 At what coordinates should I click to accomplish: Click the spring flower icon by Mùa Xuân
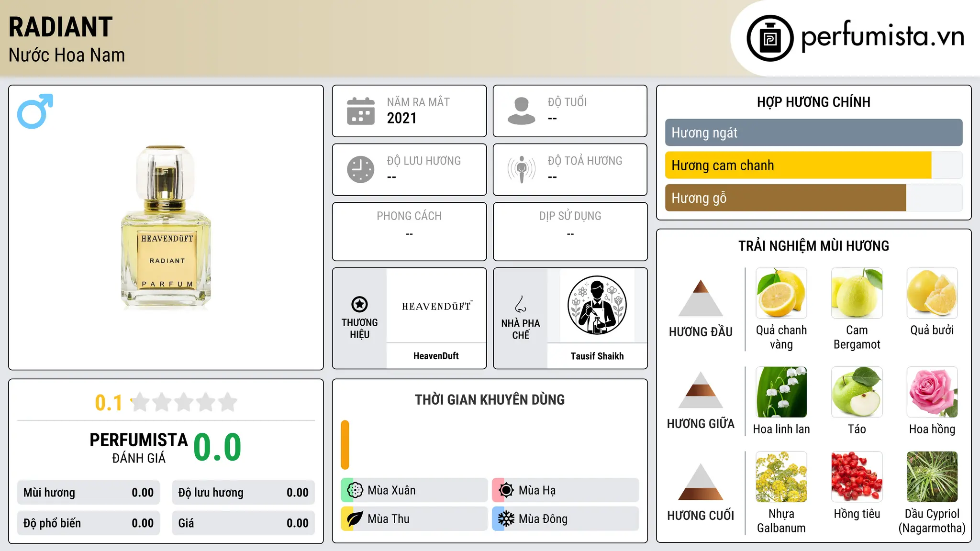point(355,490)
